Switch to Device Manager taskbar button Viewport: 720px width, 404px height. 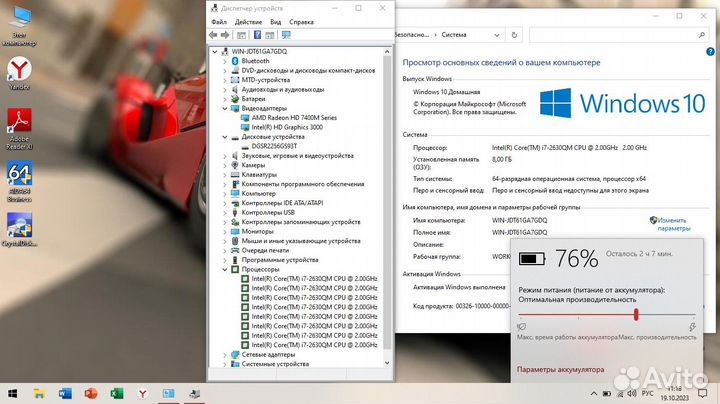[195, 393]
